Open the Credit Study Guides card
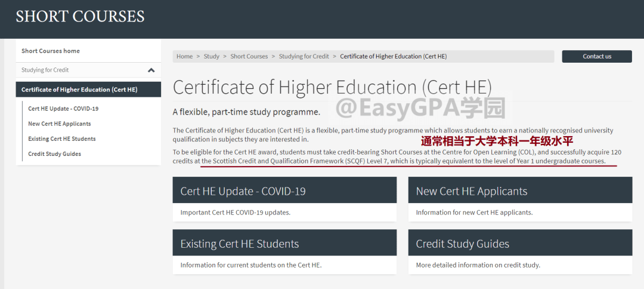644x289 pixels. click(520, 244)
